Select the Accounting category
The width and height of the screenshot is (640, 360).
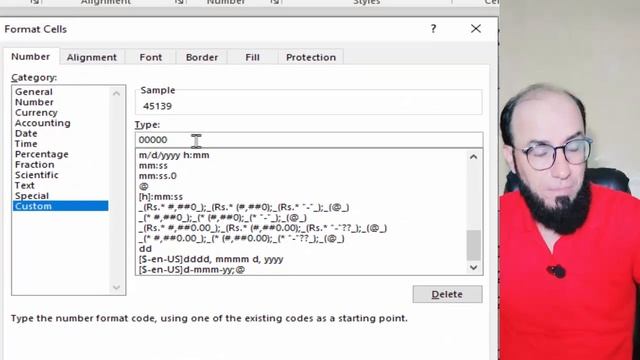tap(42, 123)
